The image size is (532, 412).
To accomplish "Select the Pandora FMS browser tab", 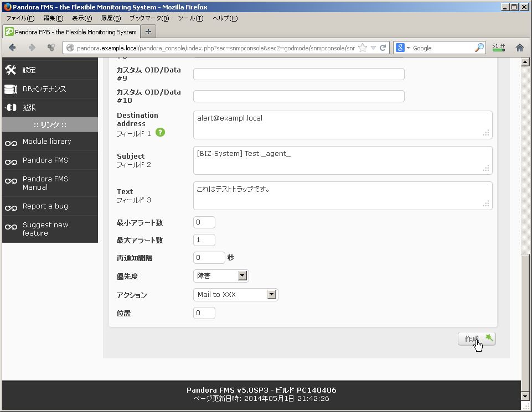I will click(x=71, y=32).
